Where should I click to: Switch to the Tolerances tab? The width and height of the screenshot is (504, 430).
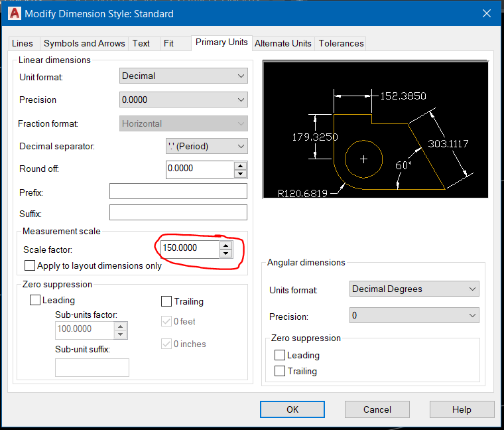tap(341, 43)
